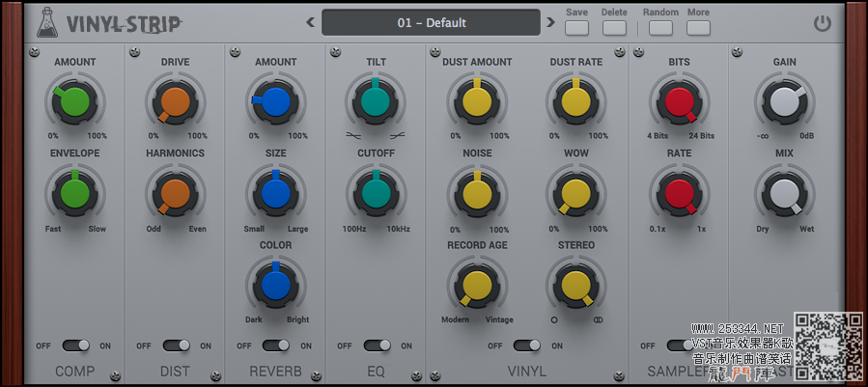
Task: Click the yellow STEREO knob
Action: [x=576, y=285]
